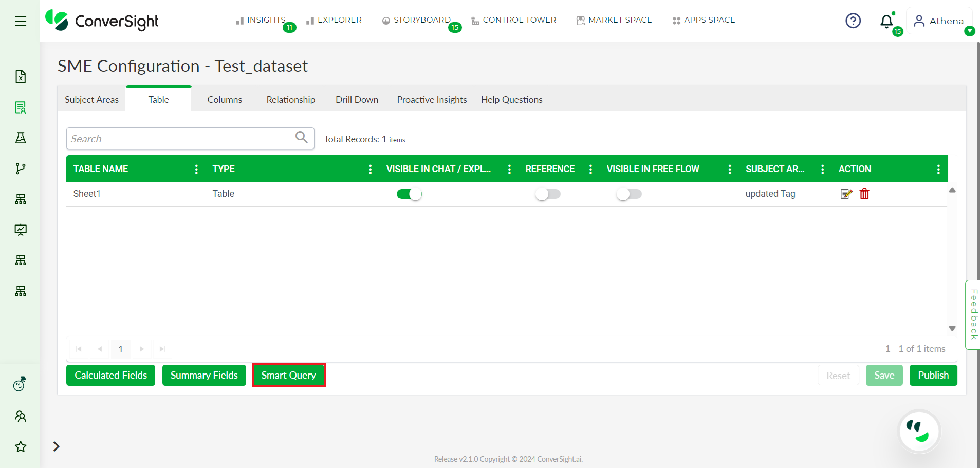This screenshot has width=980, height=468.
Task: Open the favorites star icon
Action: [21, 446]
